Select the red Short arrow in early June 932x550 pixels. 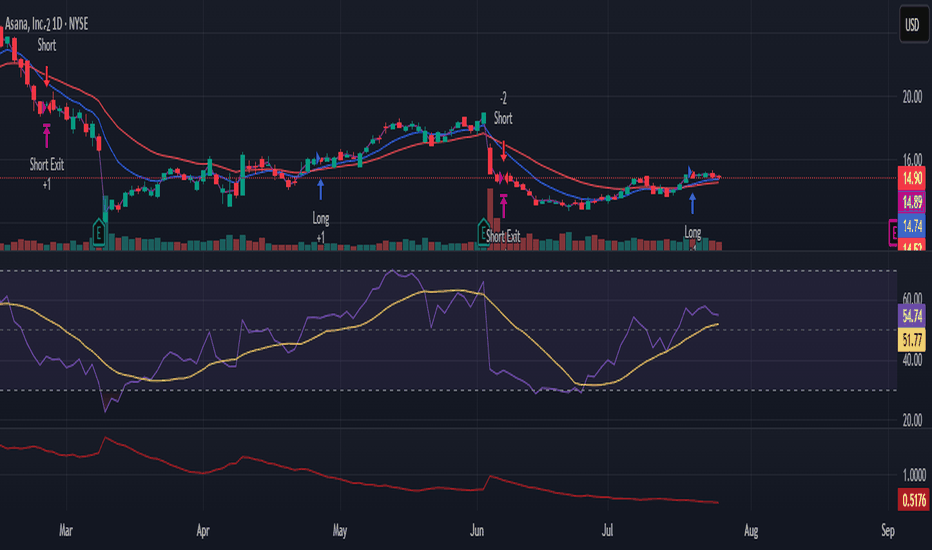pos(503,151)
